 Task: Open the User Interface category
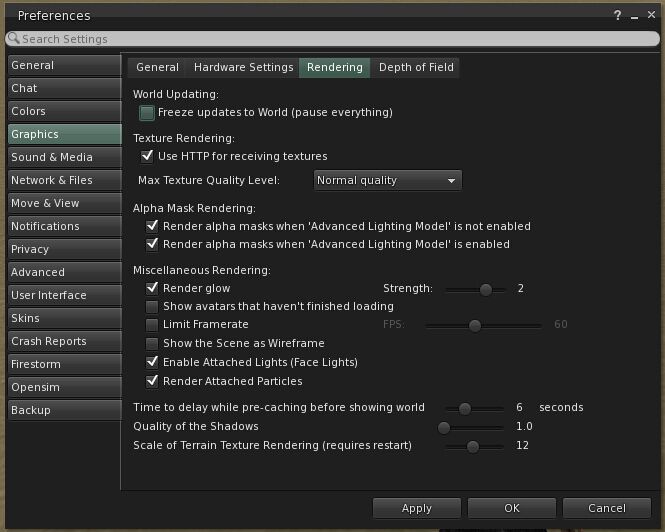[x=64, y=295]
